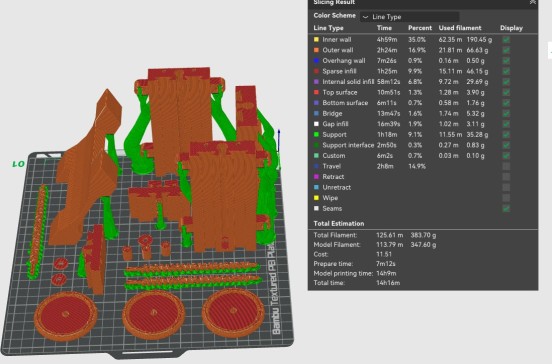Click the Travel color swatch
This screenshot has height=364, width=552.
coord(316,166)
